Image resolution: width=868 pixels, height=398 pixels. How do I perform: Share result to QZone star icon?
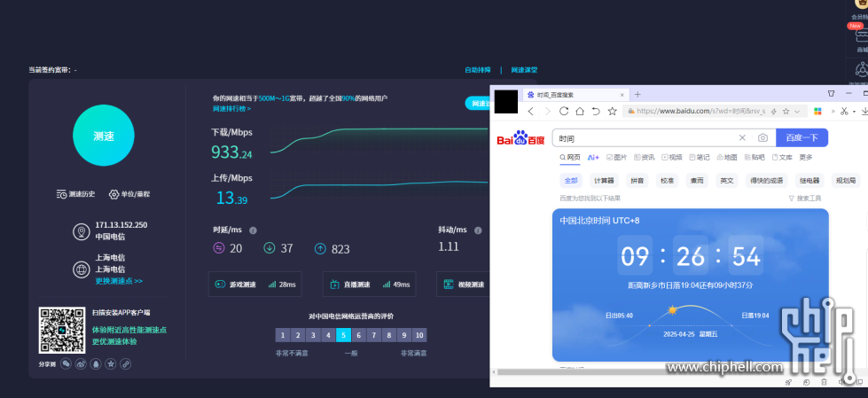point(111,363)
